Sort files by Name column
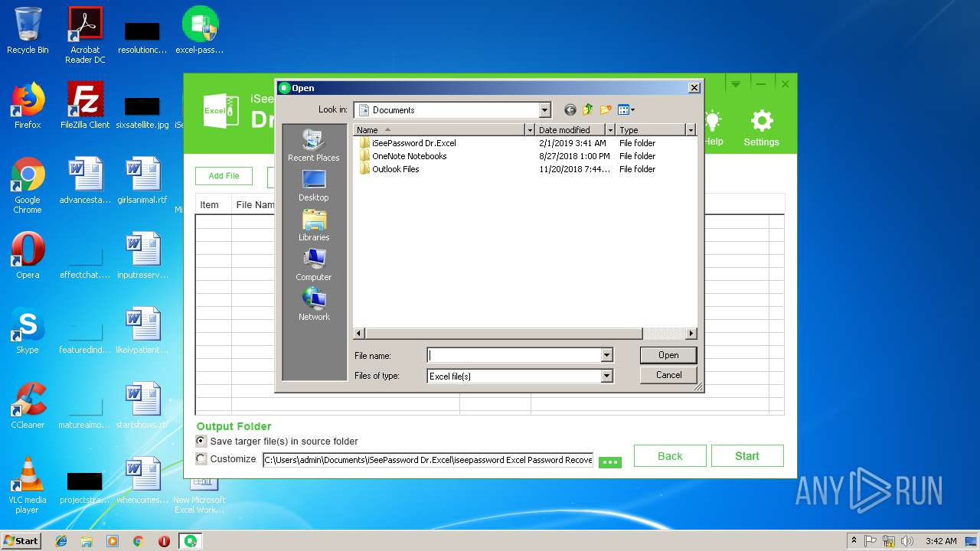This screenshot has width=980, height=551. 439,130
